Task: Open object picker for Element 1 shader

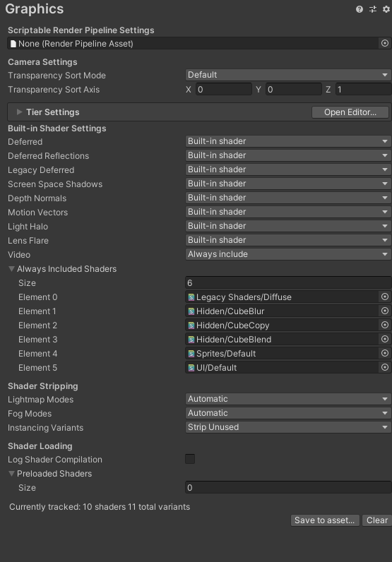Action: coord(385,311)
